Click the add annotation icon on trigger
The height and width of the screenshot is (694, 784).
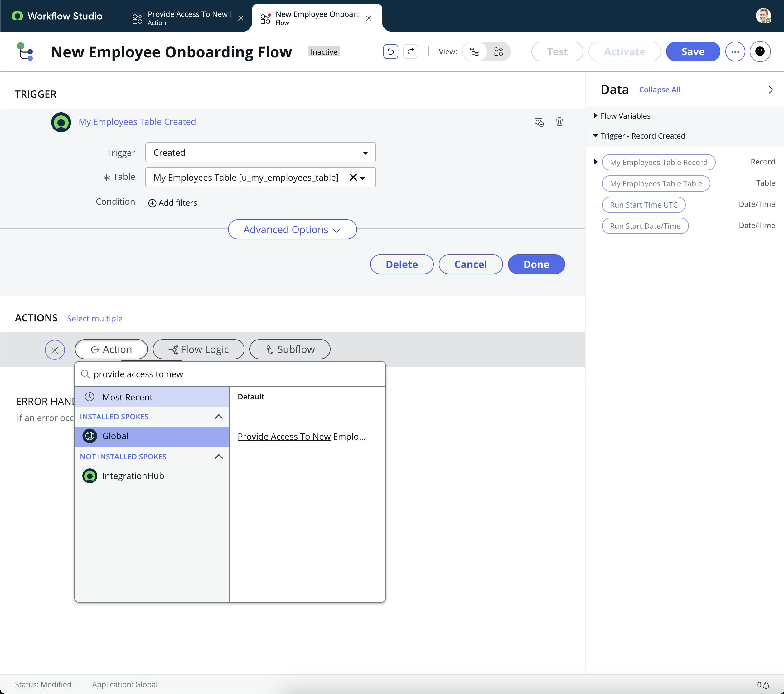tap(539, 122)
